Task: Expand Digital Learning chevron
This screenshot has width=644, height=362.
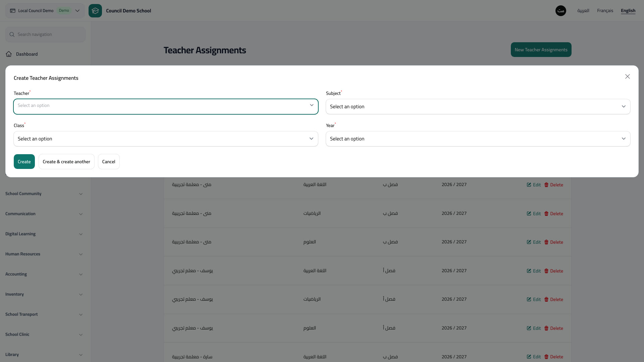Action: pyautogui.click(x=81, y=234)
